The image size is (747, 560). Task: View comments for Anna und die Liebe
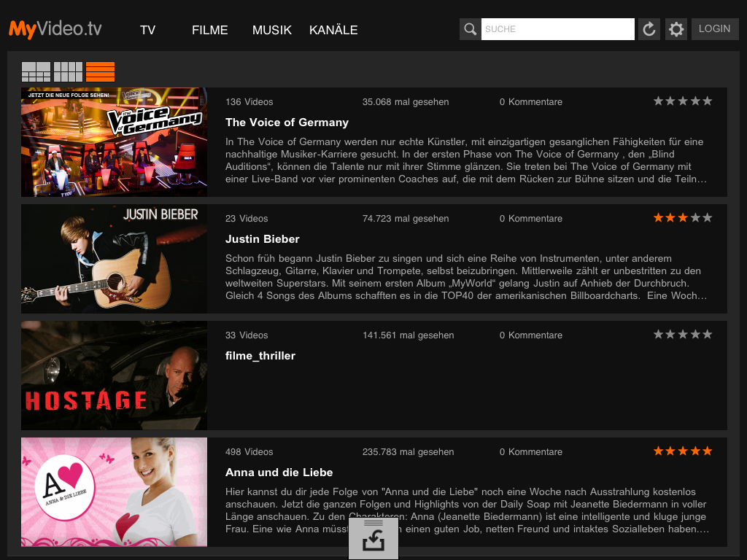click(530, 451)
